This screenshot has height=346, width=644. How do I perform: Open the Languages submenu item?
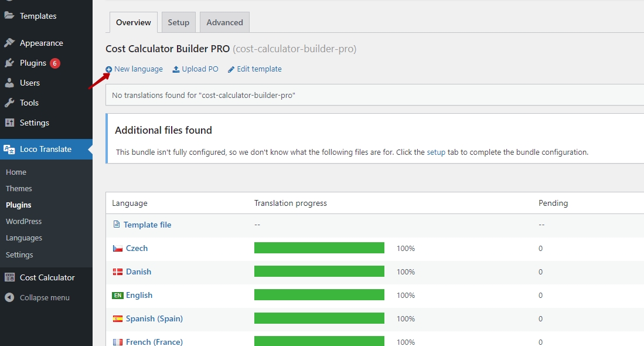24,238
